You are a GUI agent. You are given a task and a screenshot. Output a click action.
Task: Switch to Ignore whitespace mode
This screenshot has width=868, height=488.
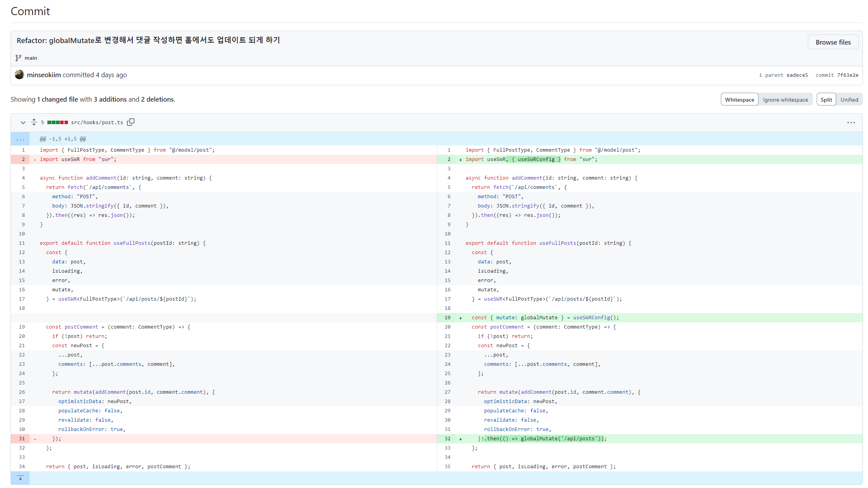785,100
